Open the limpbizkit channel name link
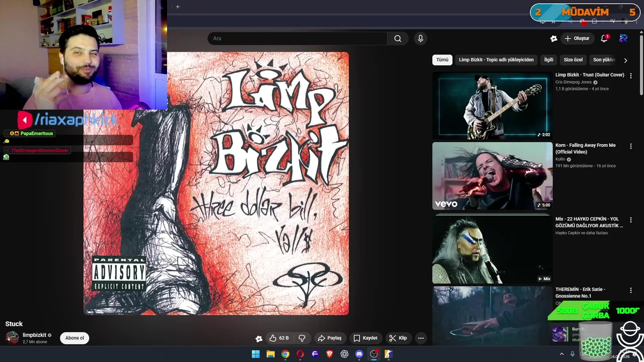The image size is (644, 362). coord(34,335)
